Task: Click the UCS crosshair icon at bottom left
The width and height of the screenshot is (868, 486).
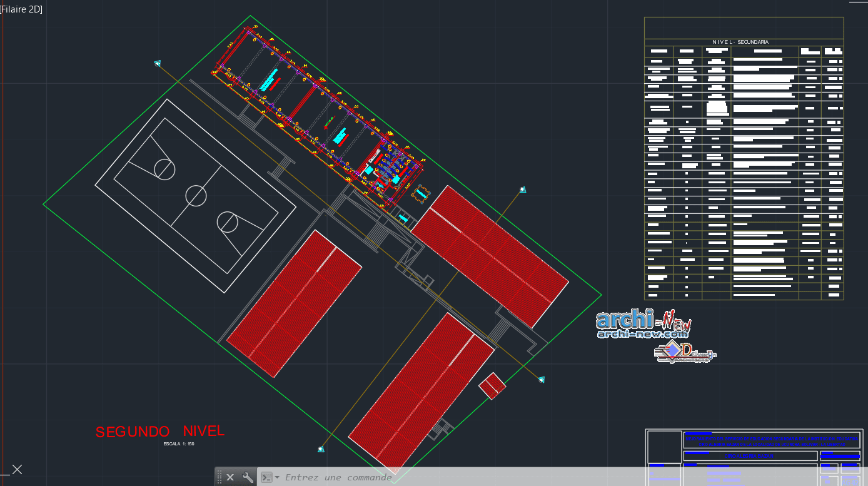Action: (x=16, y=469)
